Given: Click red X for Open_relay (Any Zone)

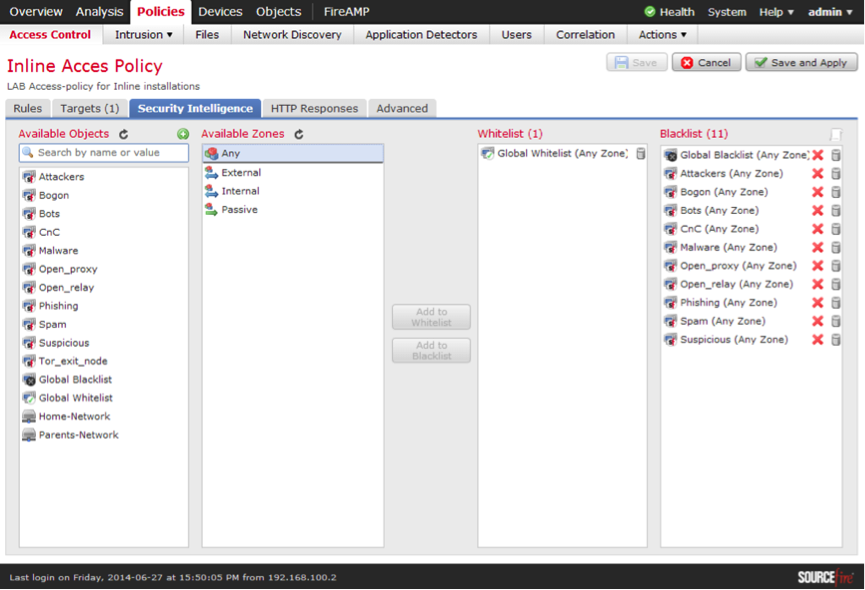Looking at the screenshot, I should (818, 285).
